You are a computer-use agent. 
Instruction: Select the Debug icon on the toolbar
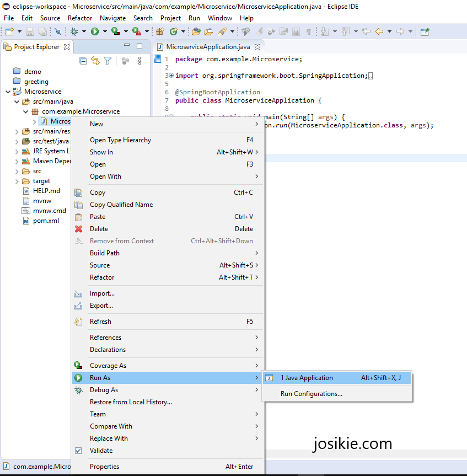[73, 31]
